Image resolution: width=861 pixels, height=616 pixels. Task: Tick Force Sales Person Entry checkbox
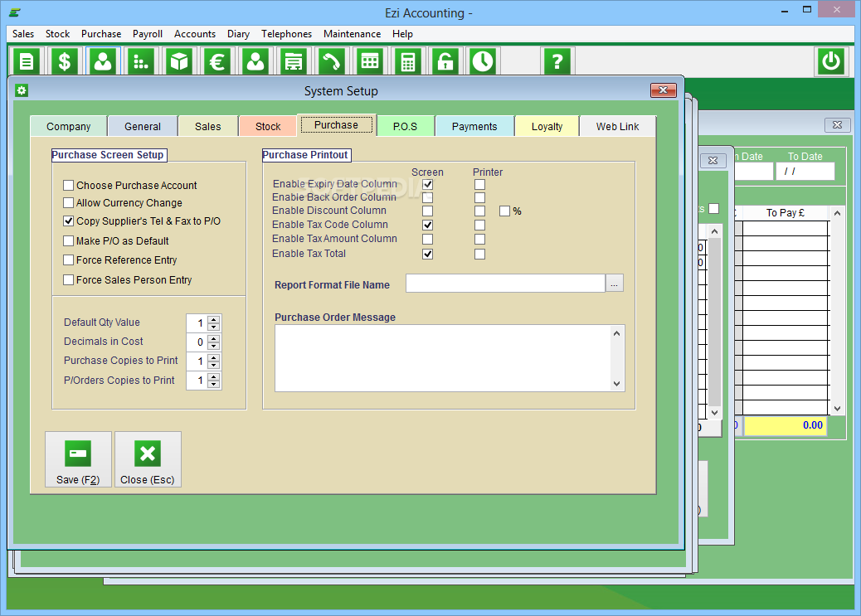pos(69,279)
